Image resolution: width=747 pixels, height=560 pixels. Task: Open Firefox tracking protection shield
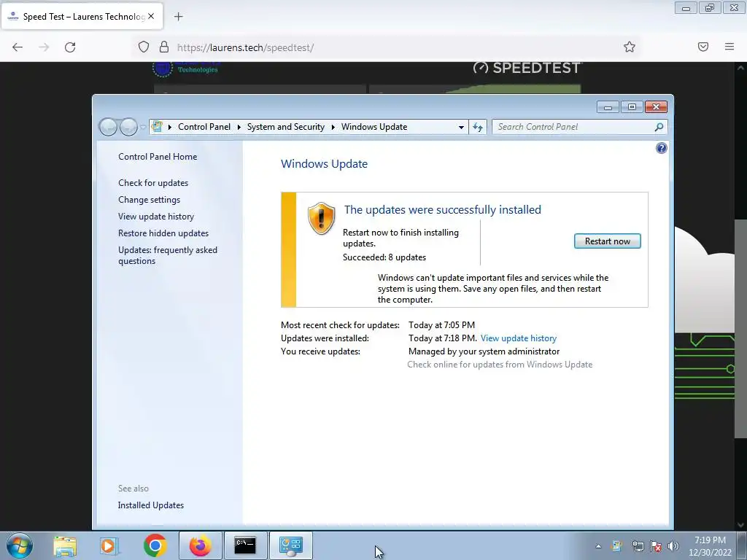pyautogui.click(x=144, y=47)
